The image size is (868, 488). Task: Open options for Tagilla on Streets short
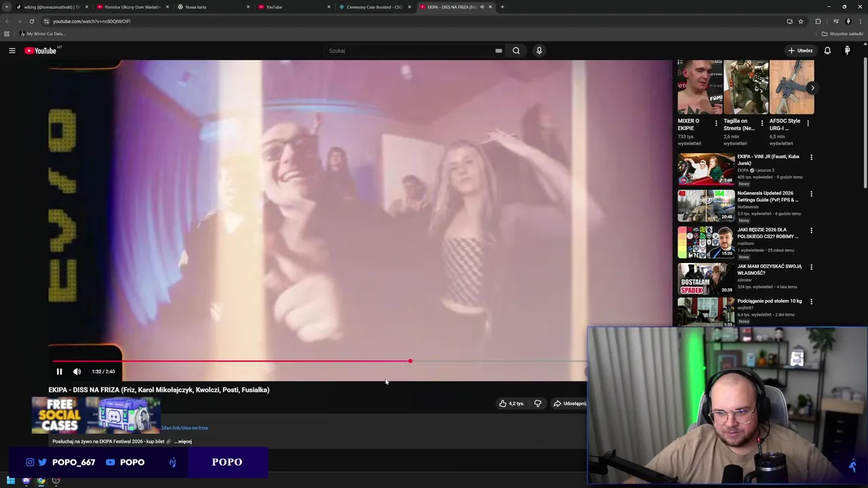tap(762, 123)
